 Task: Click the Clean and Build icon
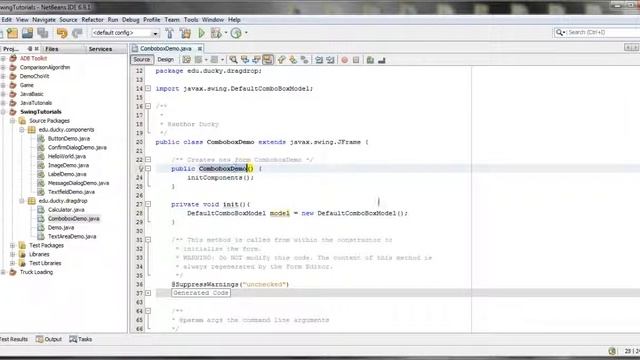(x=185, y=33)
